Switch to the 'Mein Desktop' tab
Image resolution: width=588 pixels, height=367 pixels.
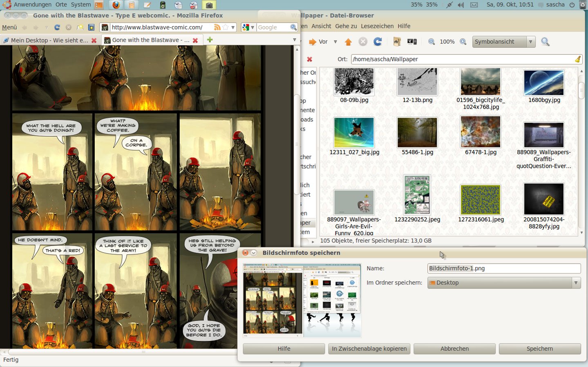click(49, 40)
